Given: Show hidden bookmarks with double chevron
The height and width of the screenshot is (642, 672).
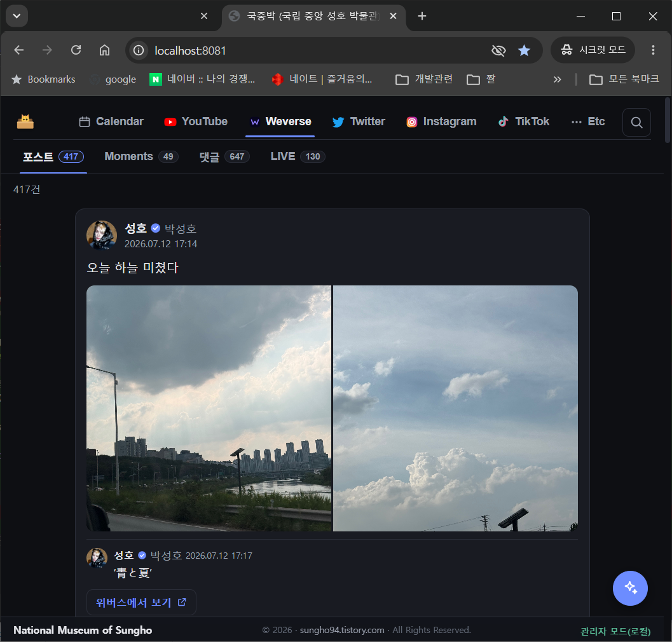Looking at the screenshot, I should click(x=557, y=79).
